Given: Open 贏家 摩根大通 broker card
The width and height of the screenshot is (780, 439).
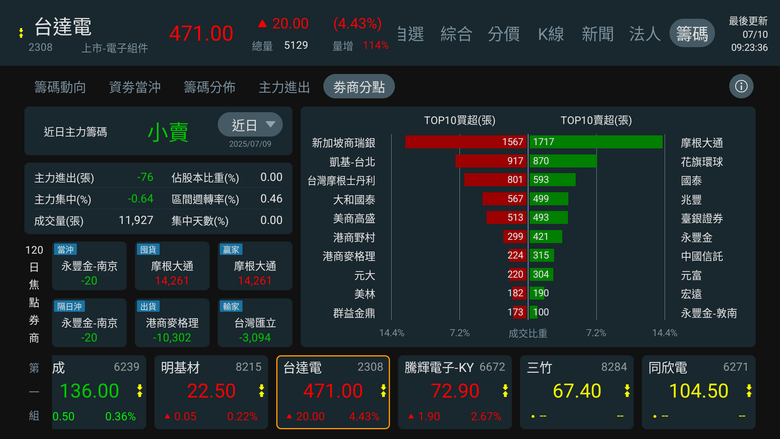Looking at the screenshot, I should [x=255, y=266].
